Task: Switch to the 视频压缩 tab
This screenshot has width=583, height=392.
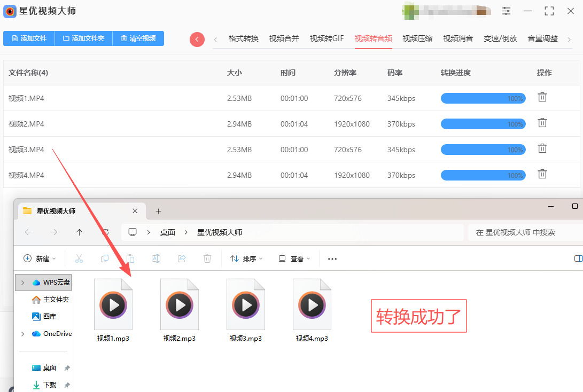Action: point(417,38)
